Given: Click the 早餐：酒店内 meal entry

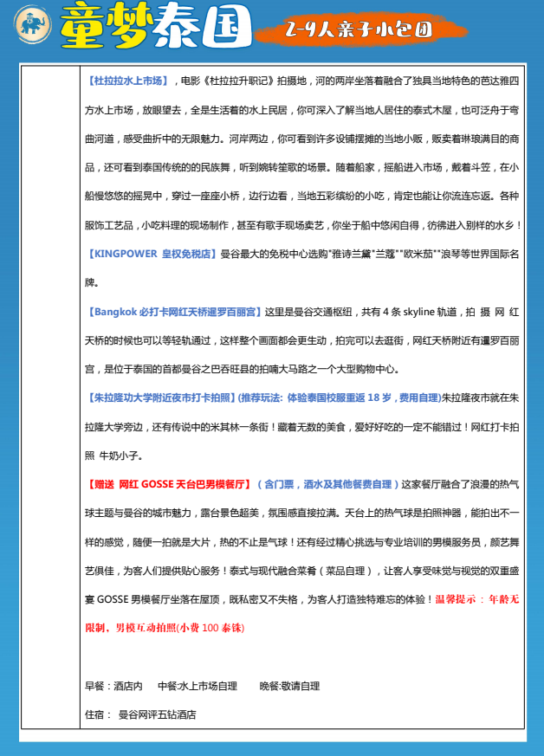Looking at the screenshot, I should coord(113,686).
